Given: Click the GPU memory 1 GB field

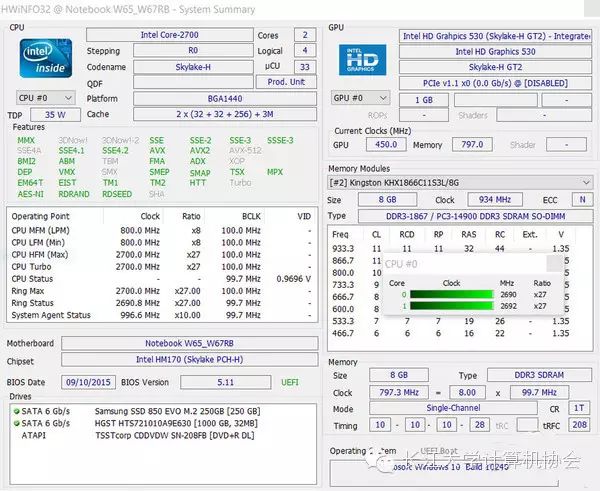Looking at the screenshot, I should coord(424,100).
